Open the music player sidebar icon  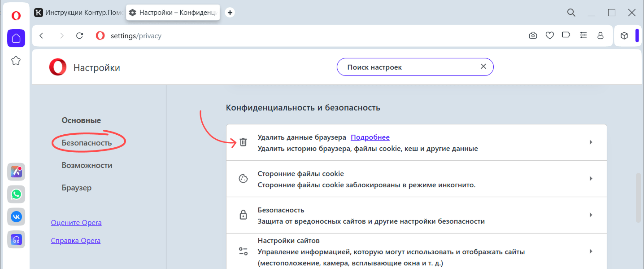[16, 239]
